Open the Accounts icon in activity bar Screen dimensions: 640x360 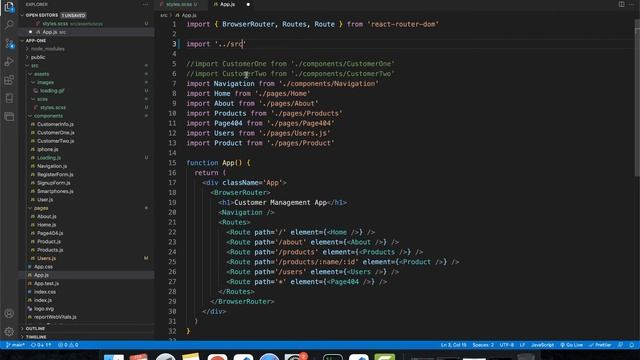point(9,313)
